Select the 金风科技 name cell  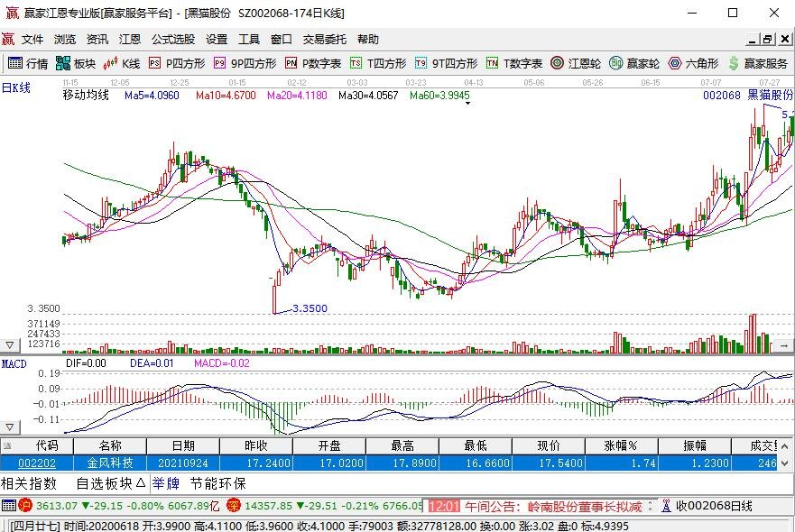(110, 463)
